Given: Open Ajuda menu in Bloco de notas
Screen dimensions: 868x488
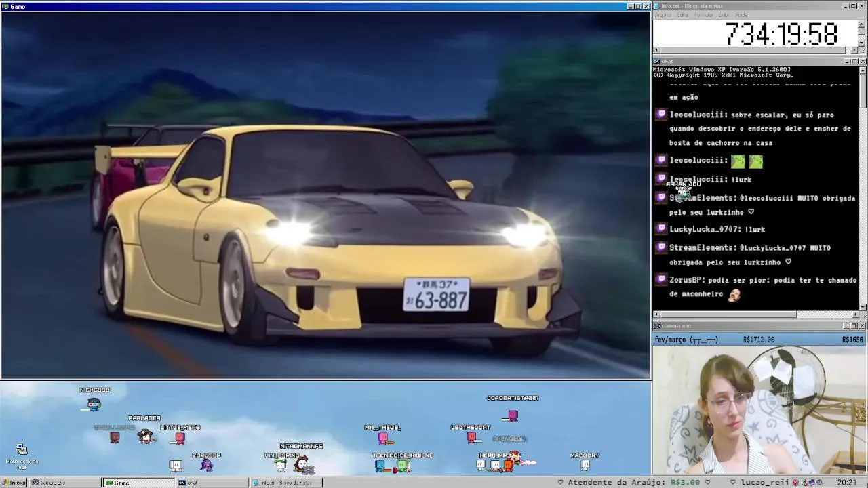Looking at the screenshot, I should tap(741, 15).
